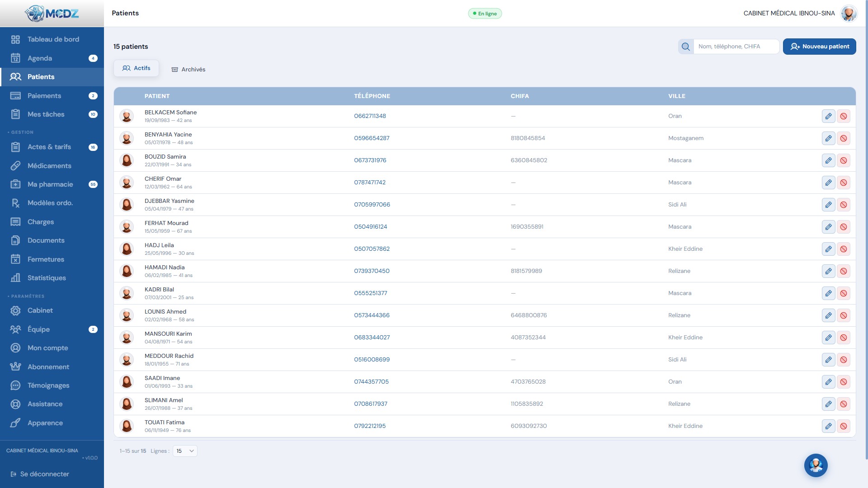Edit patient BENYAHIA Yacine via pencil icon

coord(828,138)
